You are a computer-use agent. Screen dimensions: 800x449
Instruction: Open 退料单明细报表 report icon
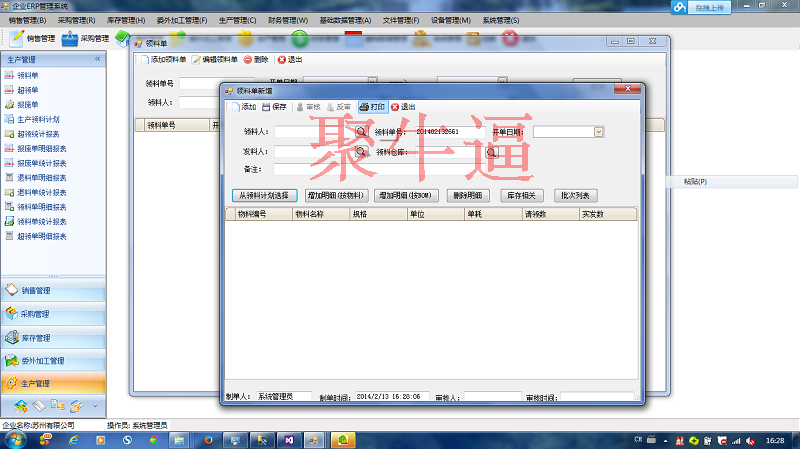[9, 178]
